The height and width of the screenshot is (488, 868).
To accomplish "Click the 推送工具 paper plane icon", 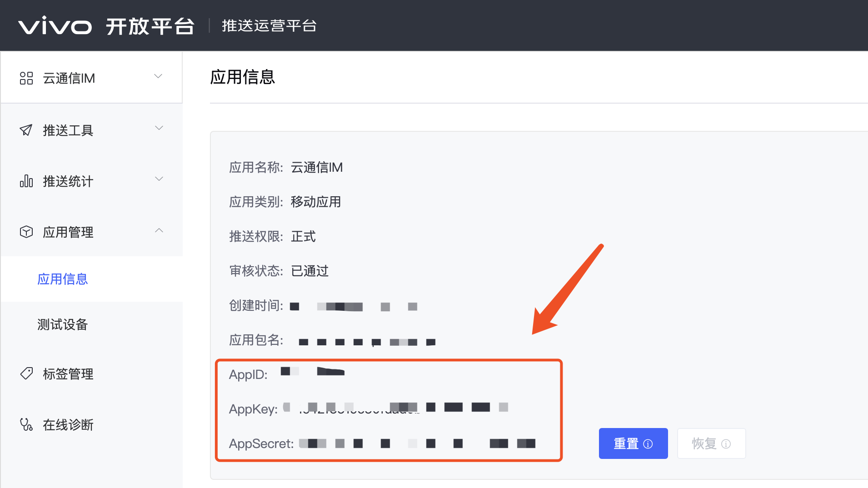I will pos(26,130).
